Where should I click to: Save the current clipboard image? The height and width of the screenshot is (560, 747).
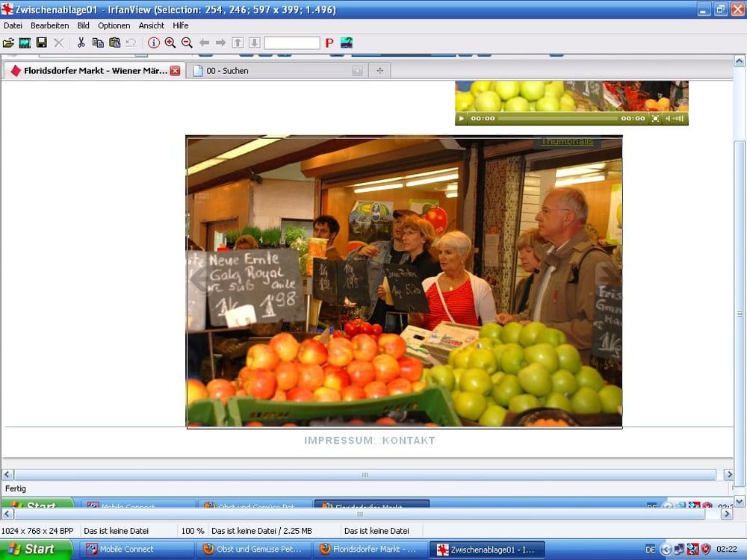click(40, 43)
